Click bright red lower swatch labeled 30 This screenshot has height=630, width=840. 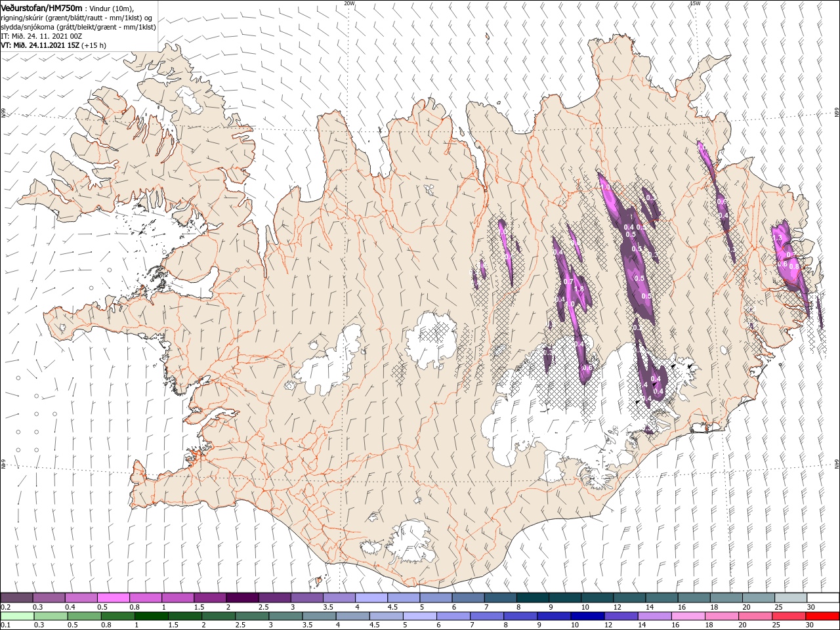(x=823, y=616)
